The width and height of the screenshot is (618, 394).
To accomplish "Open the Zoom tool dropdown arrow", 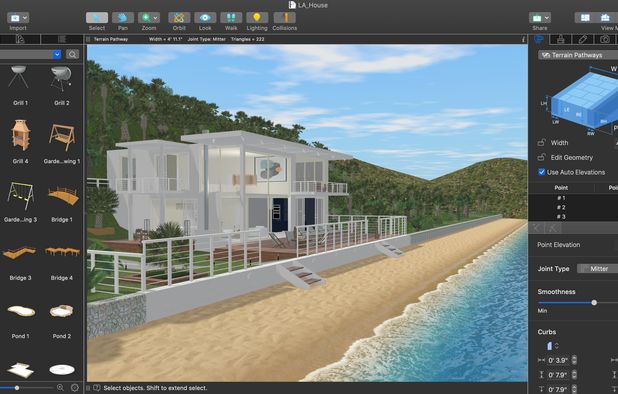I will [x=156, y=18].
